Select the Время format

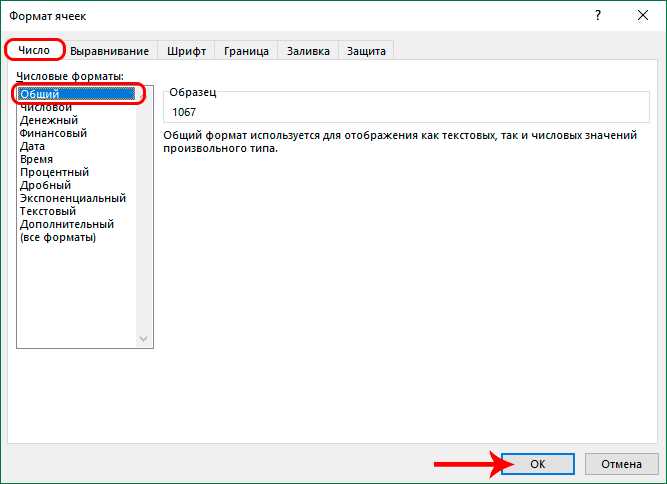click(77, 159)
